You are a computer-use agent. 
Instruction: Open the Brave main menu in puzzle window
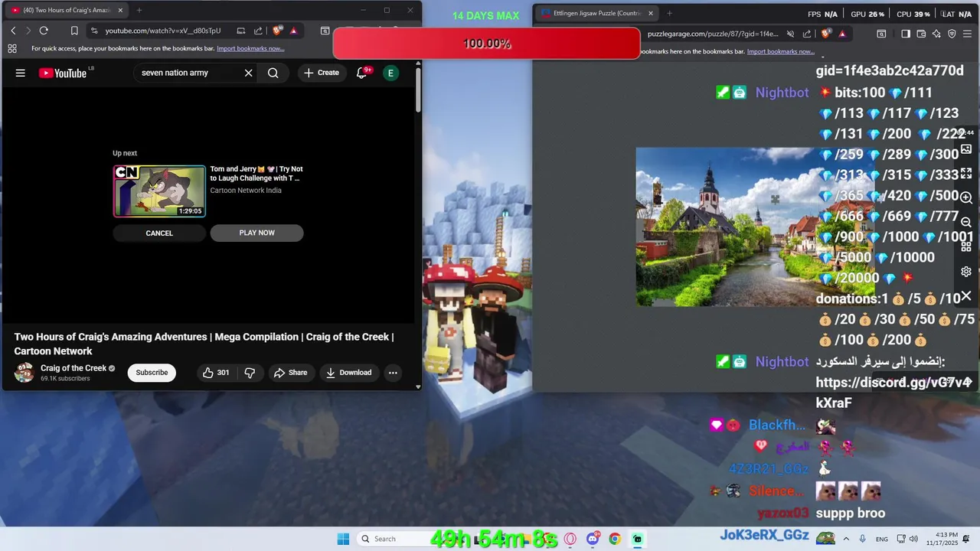click(968, 34)
